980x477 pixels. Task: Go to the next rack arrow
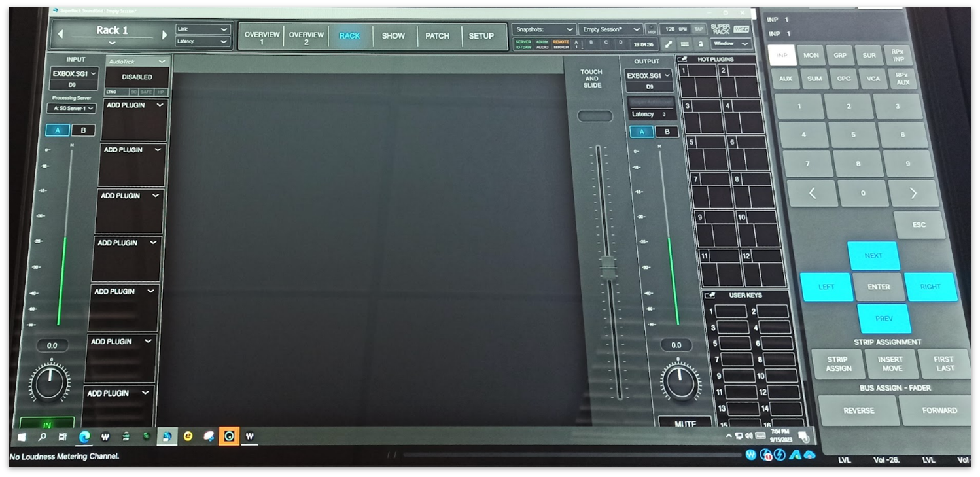point(164,35)
